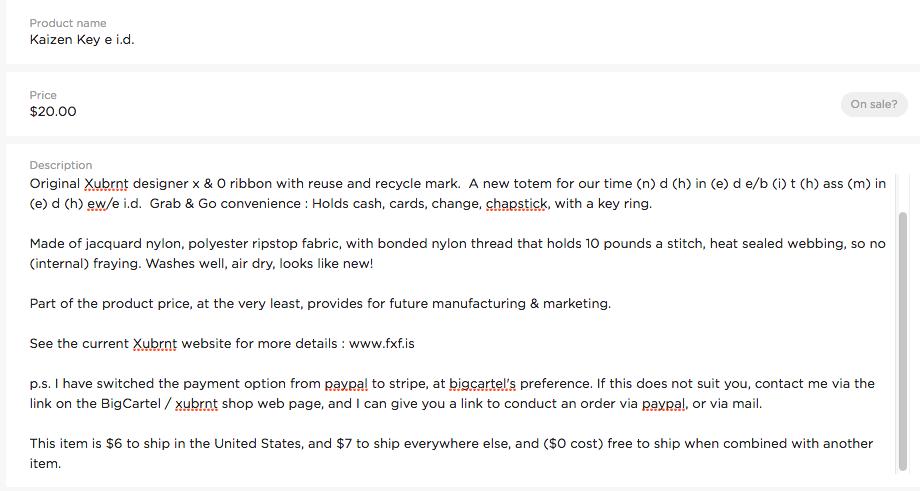Click the "$7" shipping amount

pos(344,444)
